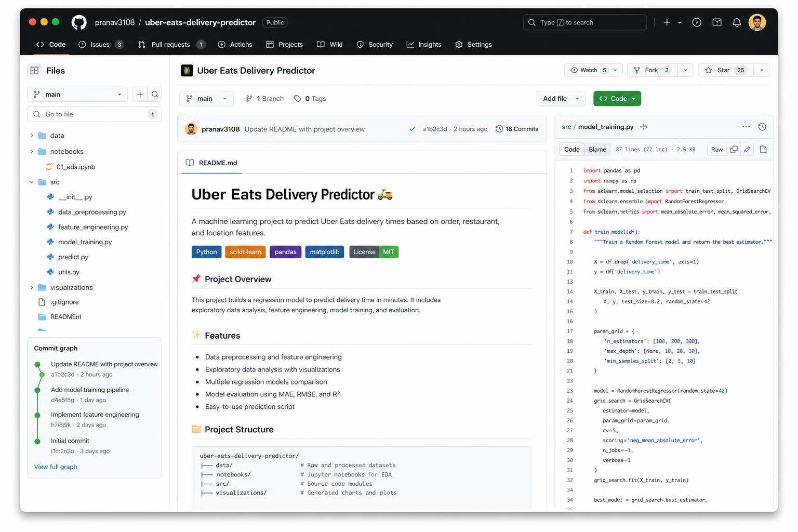Click the .gitignore file icon
Image resolution: width=798 pixels, height=532 pixels.
pyautogui.click(x=42, y=302)
